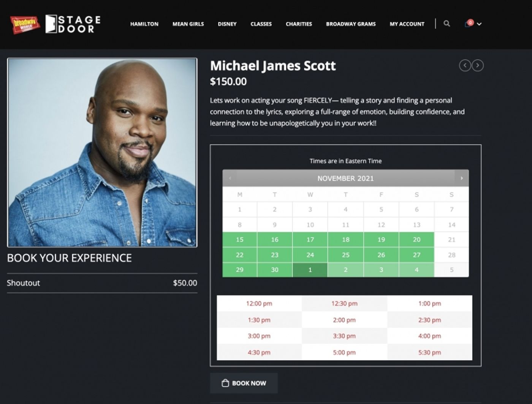The height and width of the screenshot is (404, 532).
Task: Pick November 18 on the calendar
Action: [345, 240]
